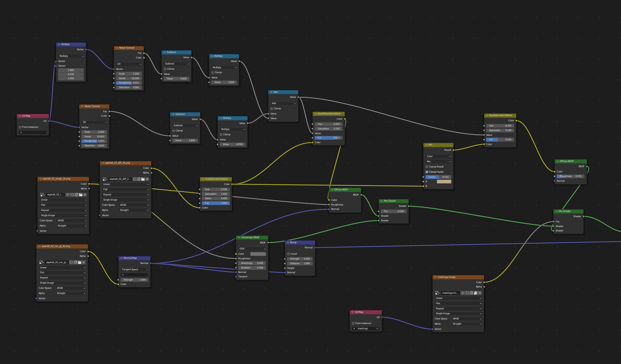The height and width of the screenshot is (364, 621).
Task: Open Tangent Space dropdown in Normal Map
Action: point(134,269)
